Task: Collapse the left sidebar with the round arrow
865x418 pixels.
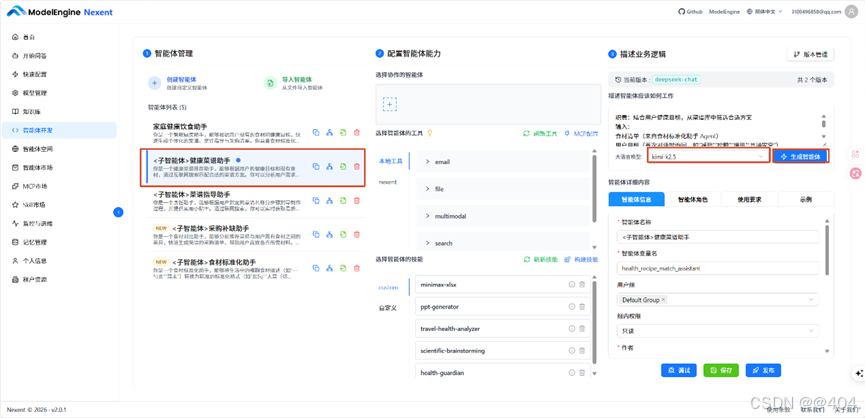Action: coord(118,212)
